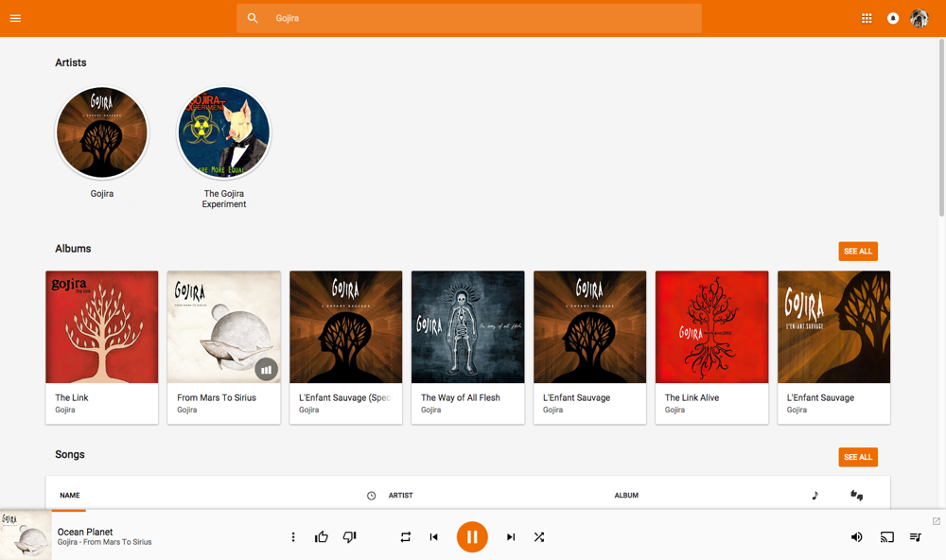The width and height of the screenshot is (946, 560).
Task: Pause the current song
Action: click(x=472, y=537)
